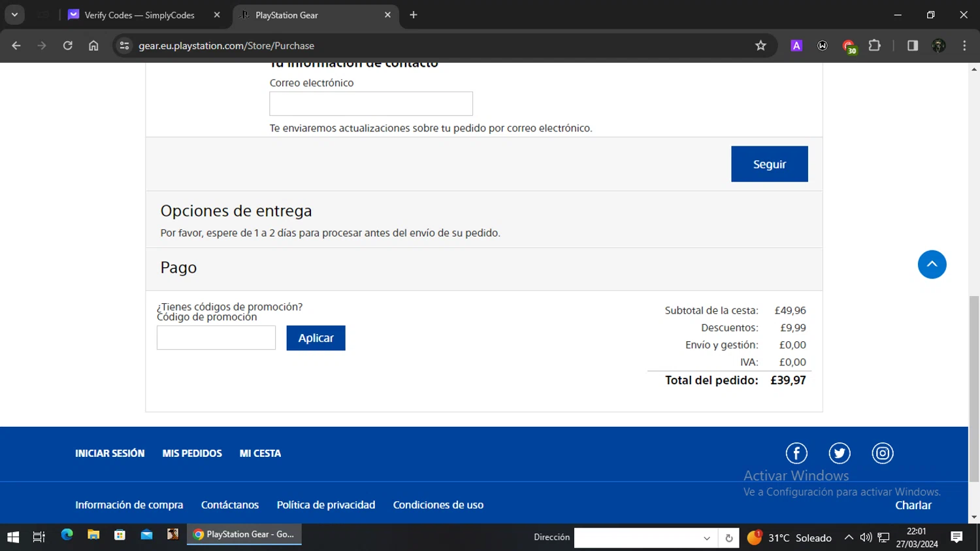980x551 pixels.
Task: Click the vertical scrollbar thumb
Action: point(974,389)
